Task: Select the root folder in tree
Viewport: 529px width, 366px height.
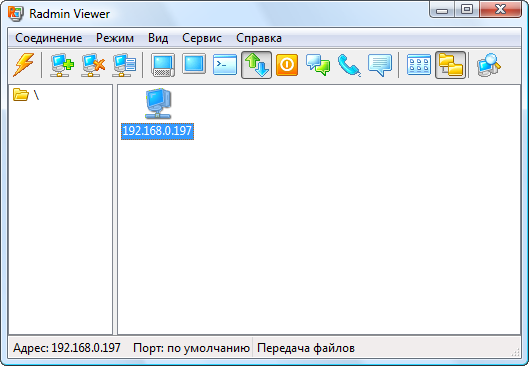Action: [26, 95]
